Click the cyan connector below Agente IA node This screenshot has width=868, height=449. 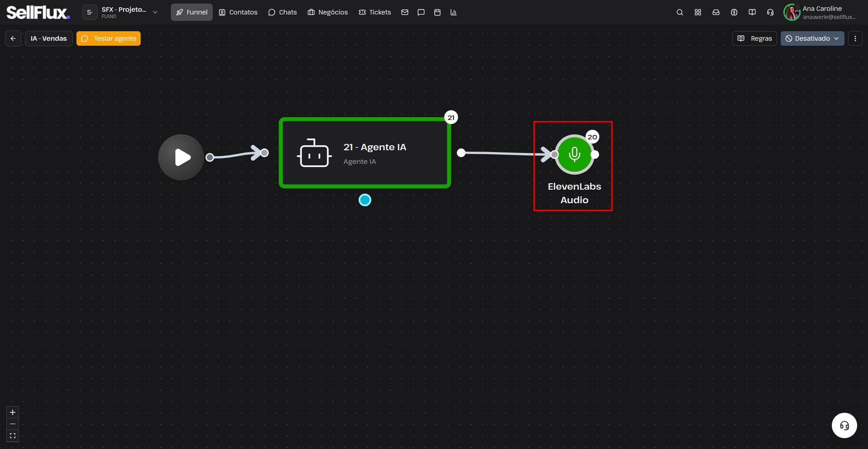(365, 200)
